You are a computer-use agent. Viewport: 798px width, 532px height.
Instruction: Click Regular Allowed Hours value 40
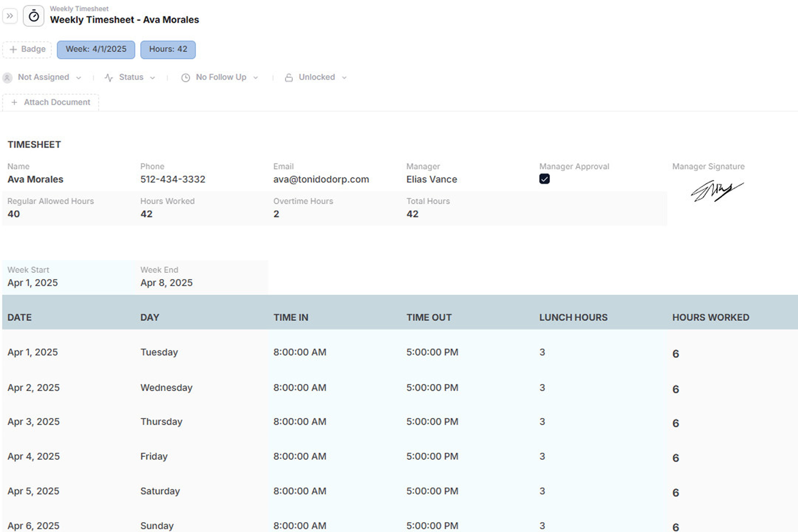pos(14,214)
